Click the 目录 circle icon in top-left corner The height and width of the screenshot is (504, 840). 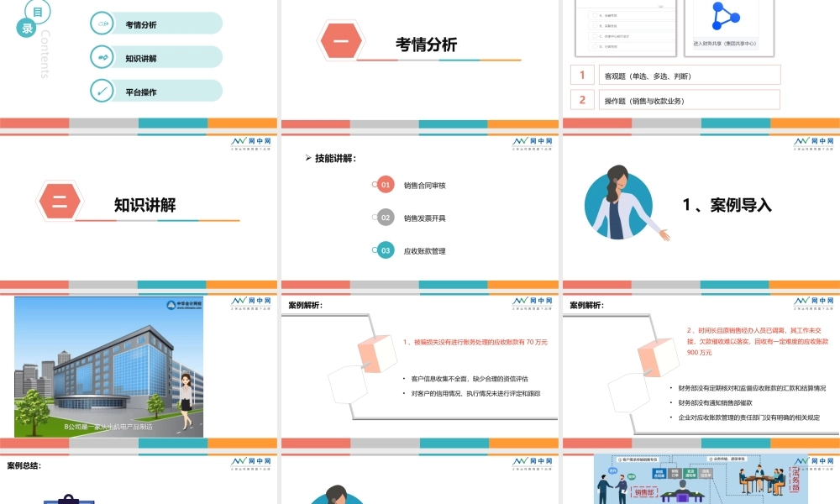point(32,18)
